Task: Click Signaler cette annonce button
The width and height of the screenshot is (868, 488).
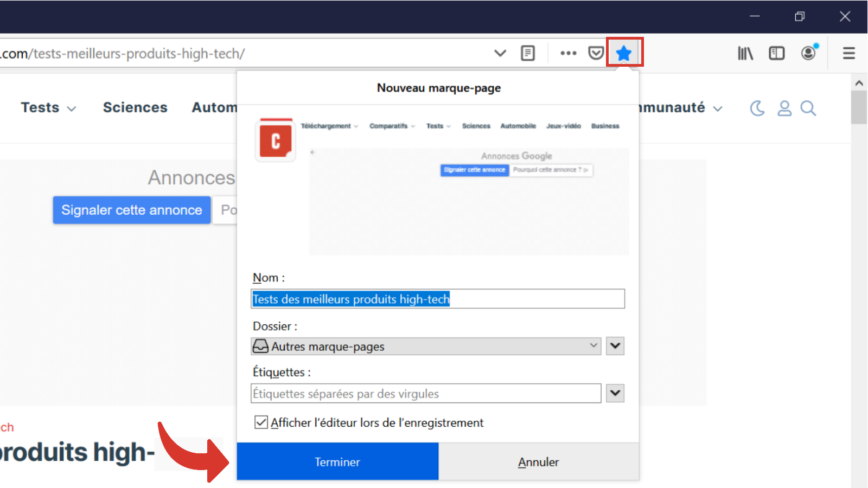Action: click(132, 210)
